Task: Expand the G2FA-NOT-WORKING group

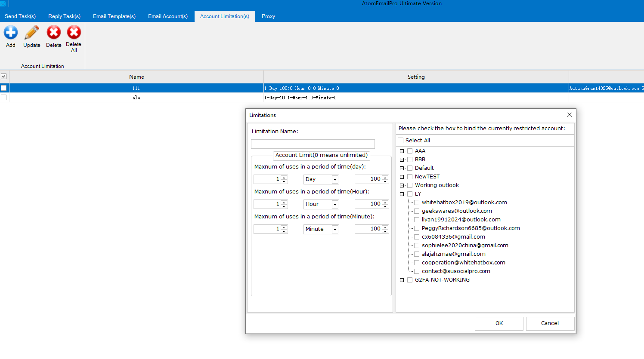Action: pyautogui.click(x=402, y=280)
